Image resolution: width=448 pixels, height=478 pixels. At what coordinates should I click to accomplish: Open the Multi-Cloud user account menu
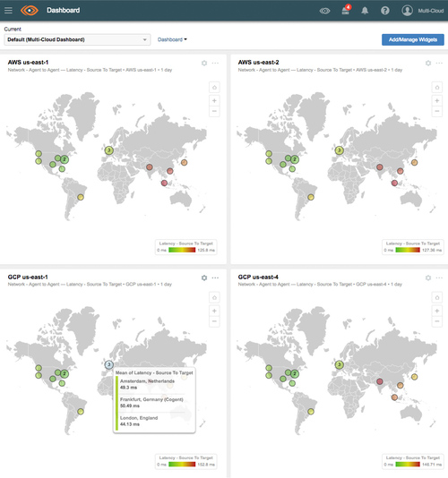click(422, 11)
